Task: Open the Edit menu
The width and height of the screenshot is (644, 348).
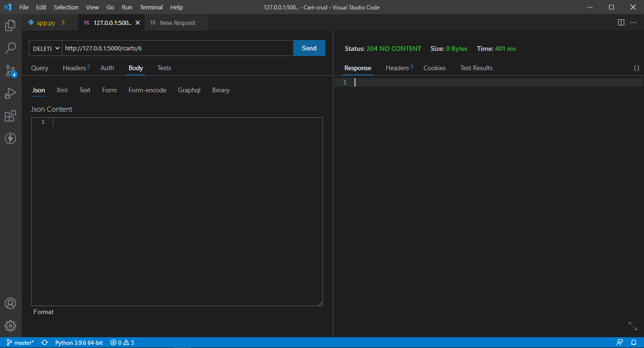Action: tap(41, 7)
